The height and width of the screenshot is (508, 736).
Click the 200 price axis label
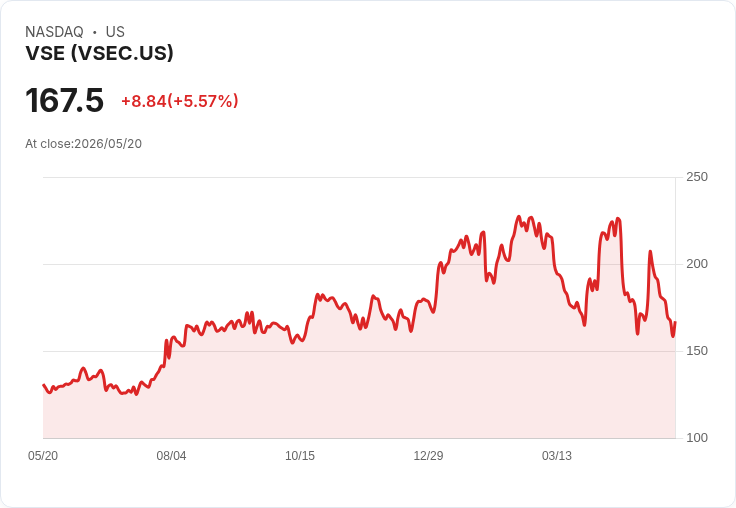697,264
